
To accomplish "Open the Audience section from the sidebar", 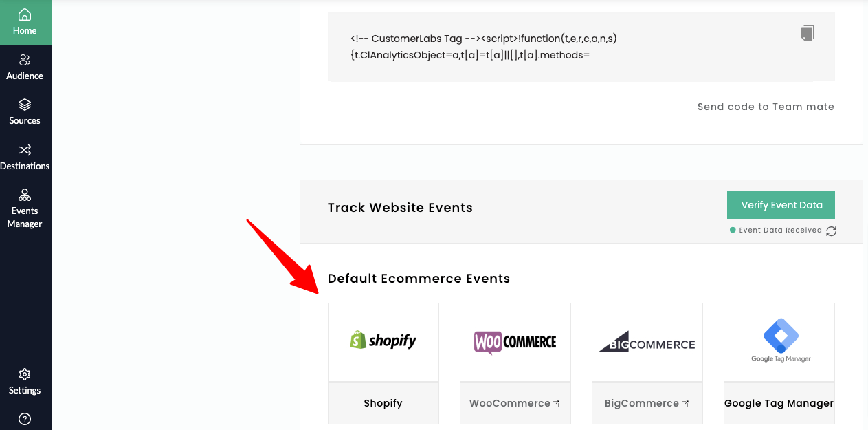I will coord(25,67).
